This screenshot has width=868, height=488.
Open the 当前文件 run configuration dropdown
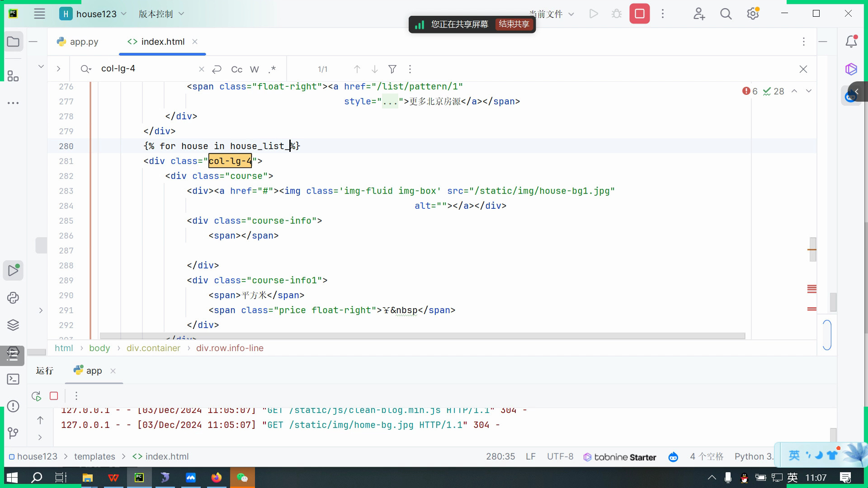click(552, 14)
